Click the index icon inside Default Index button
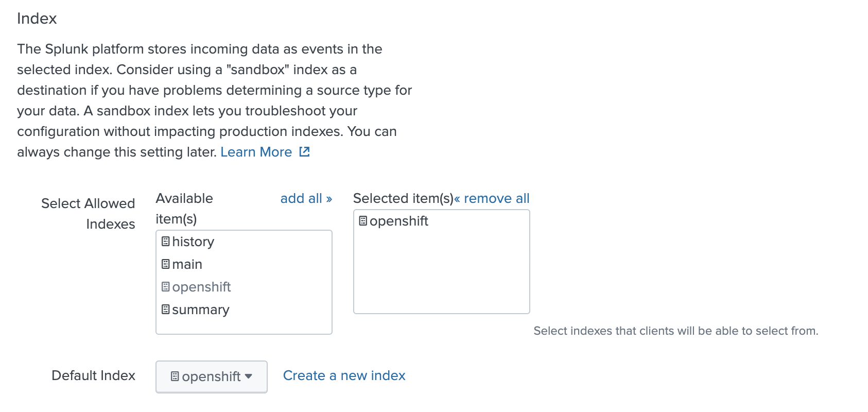 [x=175, y=376]
